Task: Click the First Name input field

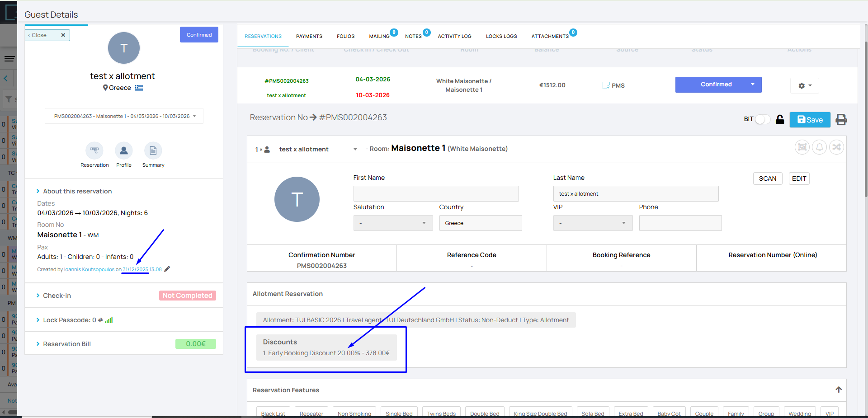Action: (436, 194)
